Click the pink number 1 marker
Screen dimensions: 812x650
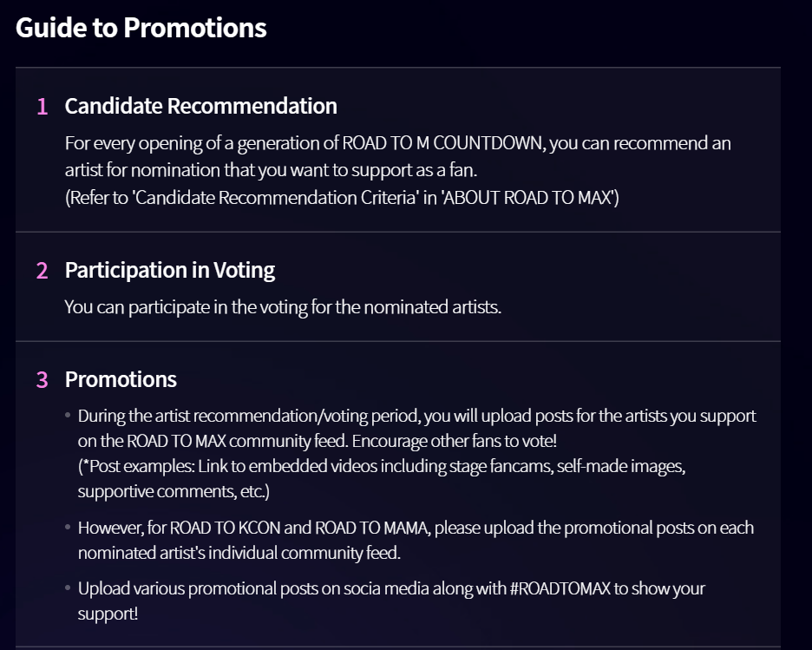pyautogui.click(x=43, y=107)
